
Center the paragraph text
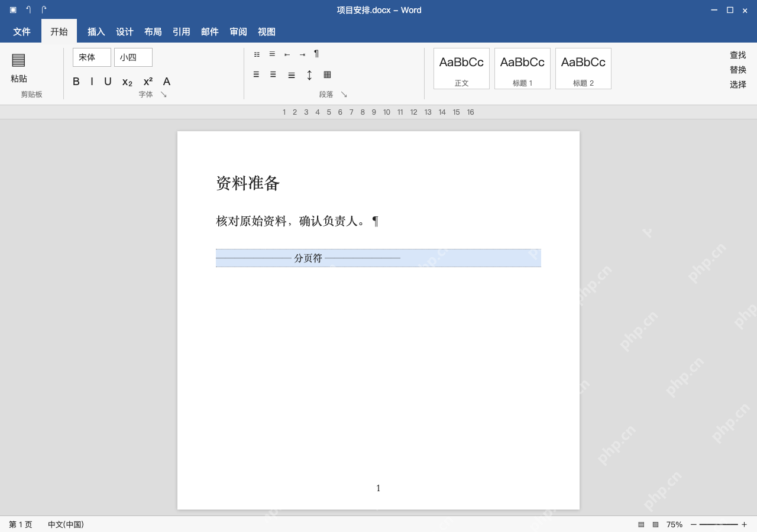point(273,74)
